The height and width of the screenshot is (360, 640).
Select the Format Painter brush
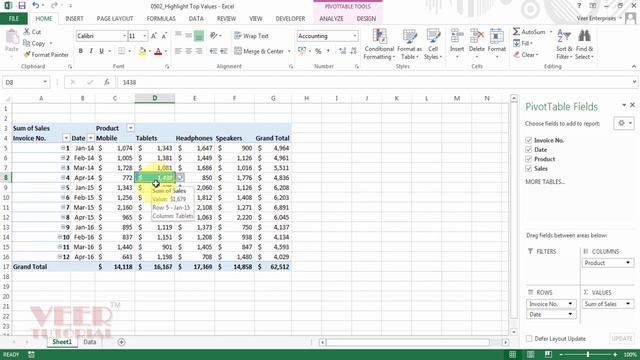click(46, 54)
